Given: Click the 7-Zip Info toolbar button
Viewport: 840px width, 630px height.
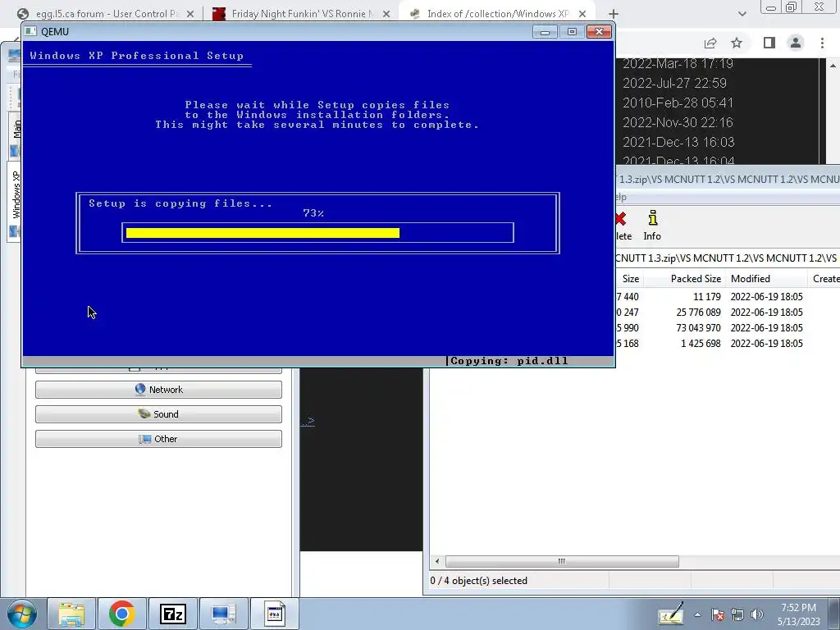Looking at the screenshot, I should (x=652, y=226).
